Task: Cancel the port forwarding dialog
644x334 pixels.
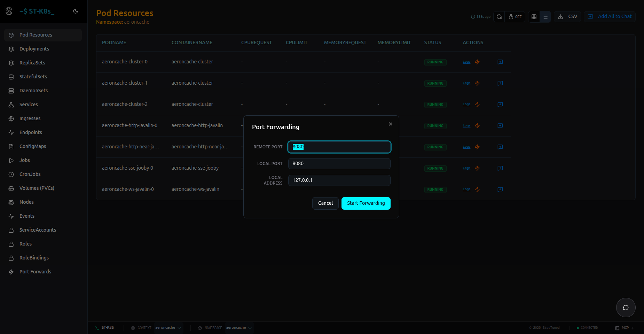Action: pyautogui.click(x=325, y=203)
